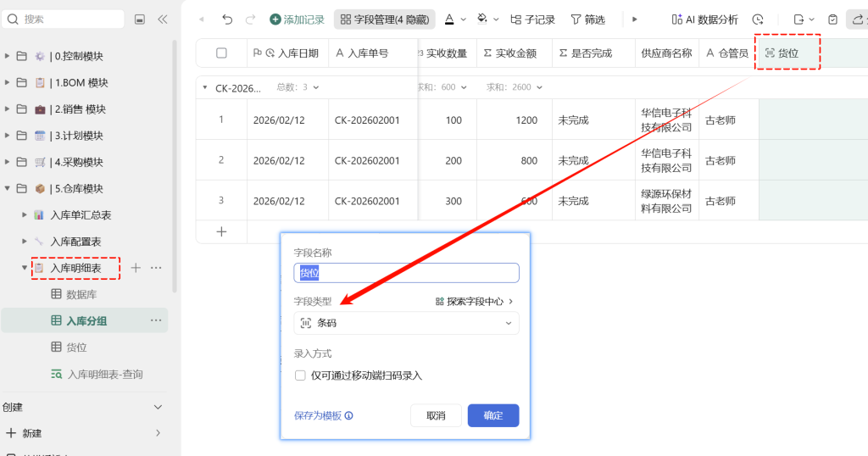Open the 条码 field type dropdown
This screenshot has width=868, height=456.
point(406,323)
